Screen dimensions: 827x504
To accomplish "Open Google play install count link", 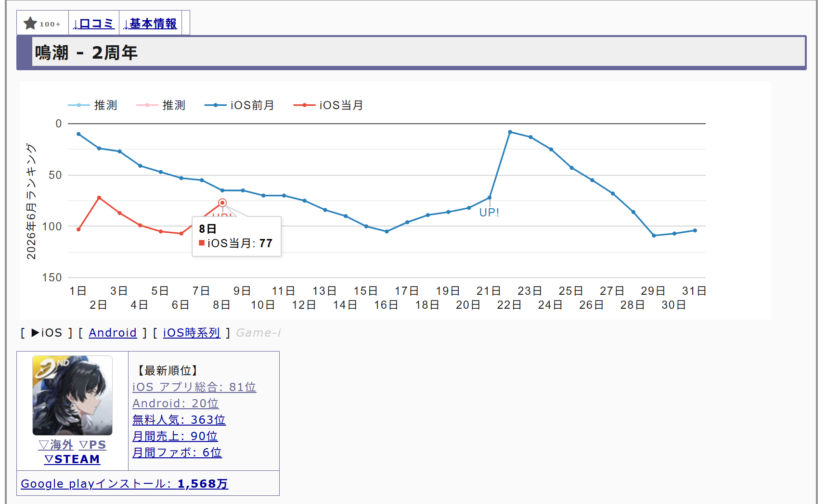I will point(125,484).
